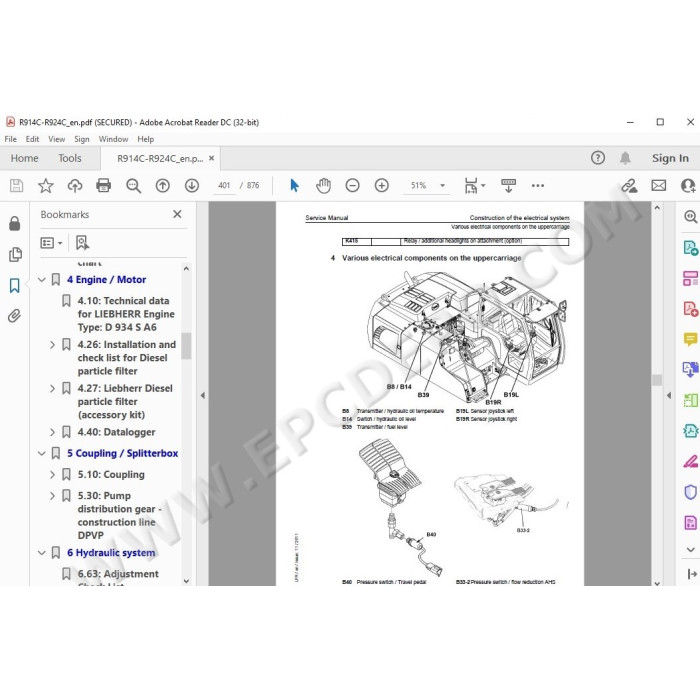Open bookmark 4.10 Technical data for LIEBHERR Engine

coord(126,314)
